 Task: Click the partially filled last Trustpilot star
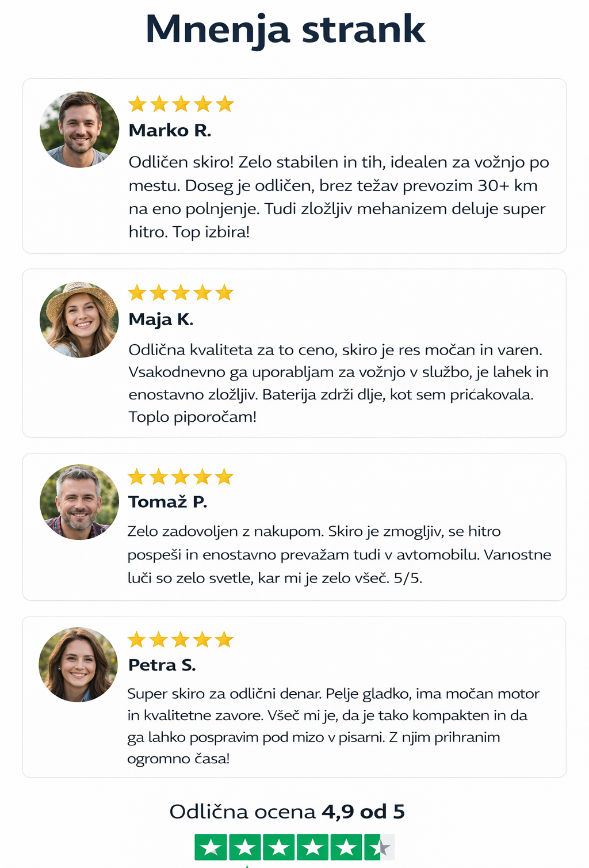pyautogui.click(x=380, y=847)
